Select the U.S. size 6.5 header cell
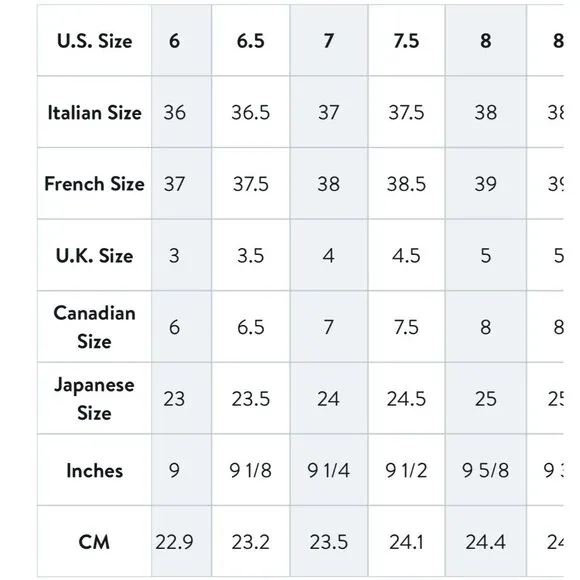This screenshot has width=580, height=580. coord(250,41)
